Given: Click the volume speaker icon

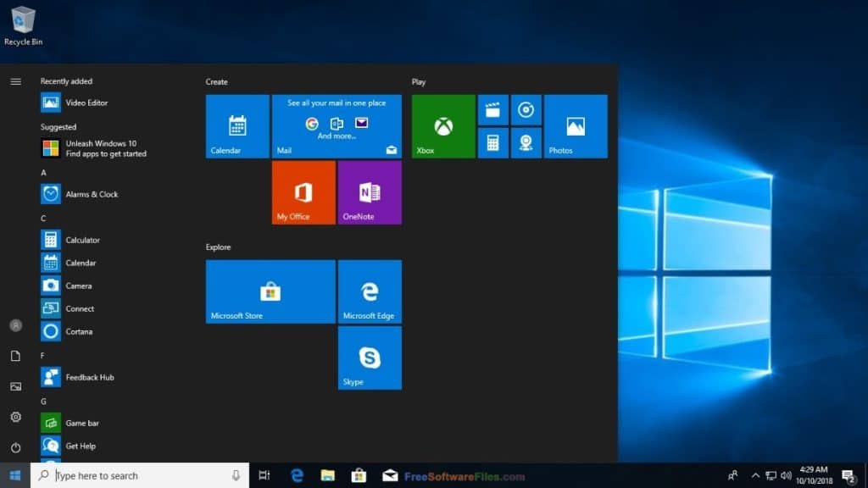Looking at the screenshot, I should [x=786, y=475].
